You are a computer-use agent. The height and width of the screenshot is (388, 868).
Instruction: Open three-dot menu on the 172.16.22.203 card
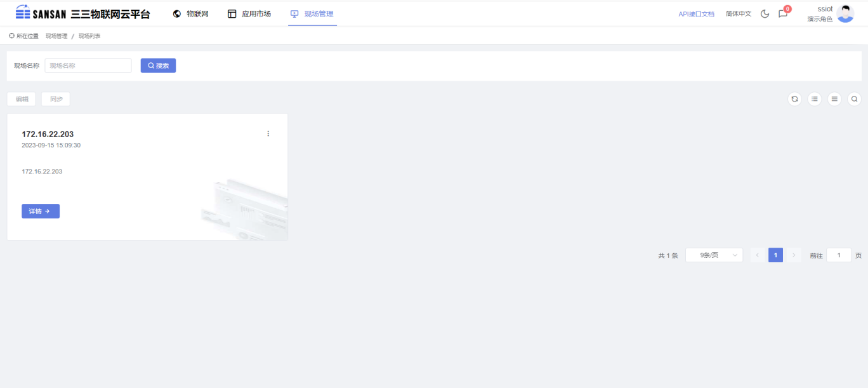(268, 133)
